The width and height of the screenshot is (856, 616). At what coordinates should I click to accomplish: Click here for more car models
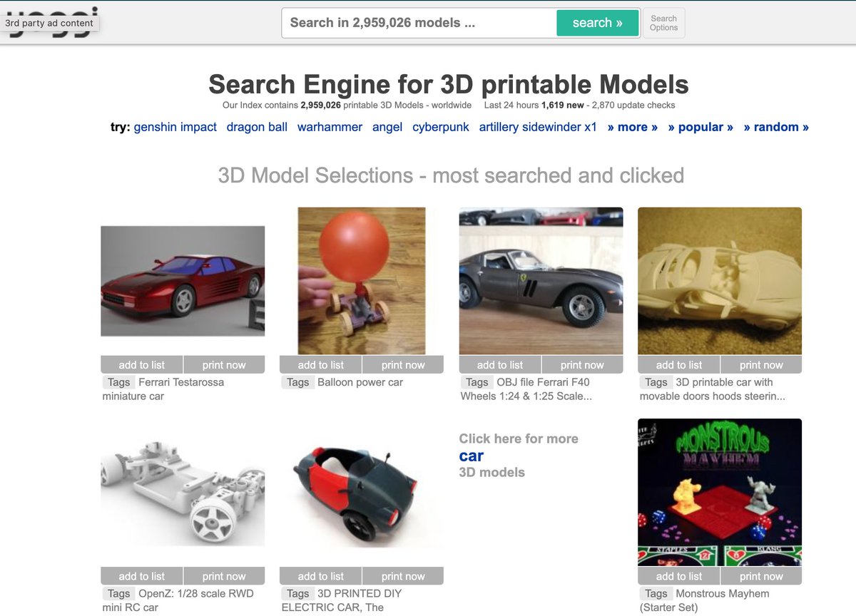[472, 456]
